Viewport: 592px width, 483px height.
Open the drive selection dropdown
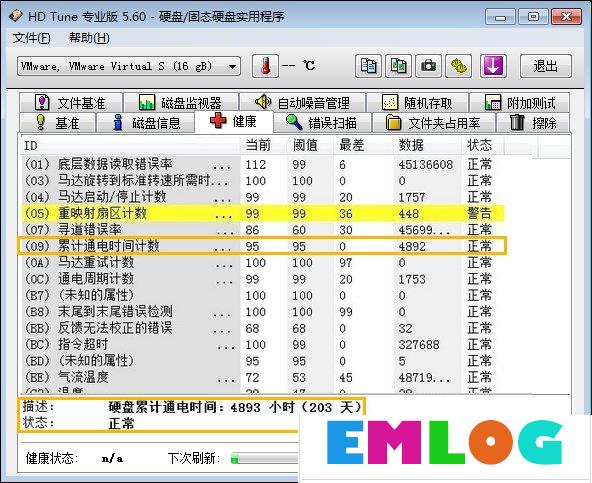coord(129,67)
